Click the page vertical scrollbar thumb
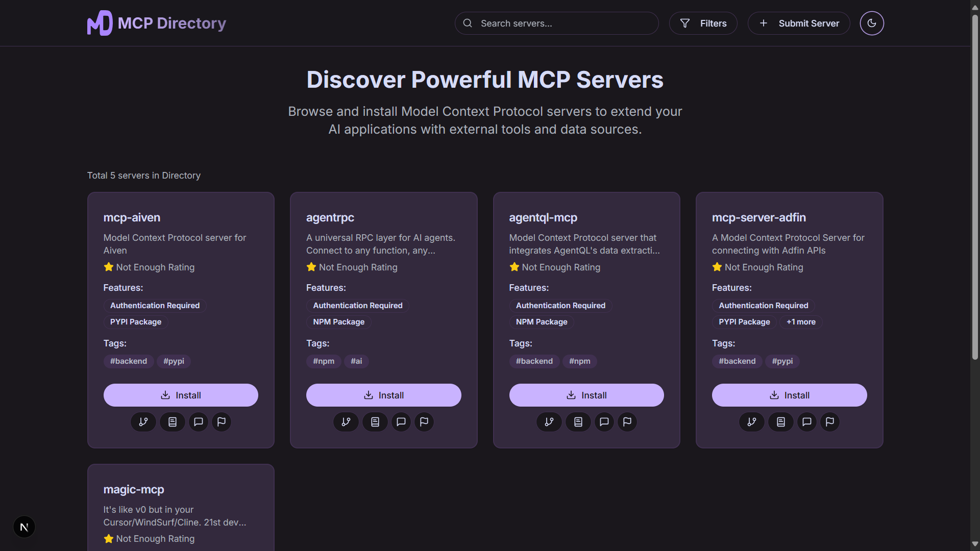The image size is (980, 551). click(x=975, y=186)
